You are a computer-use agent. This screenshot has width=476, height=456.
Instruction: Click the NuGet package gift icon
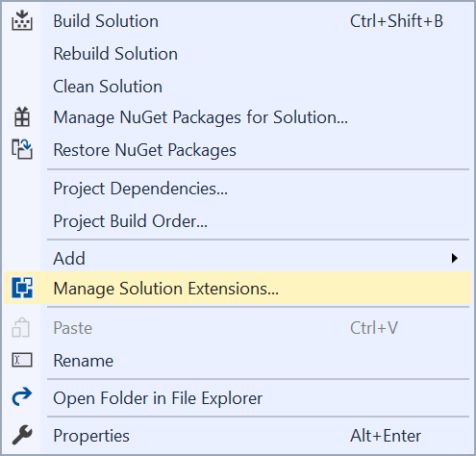click(x=22, y=116)
